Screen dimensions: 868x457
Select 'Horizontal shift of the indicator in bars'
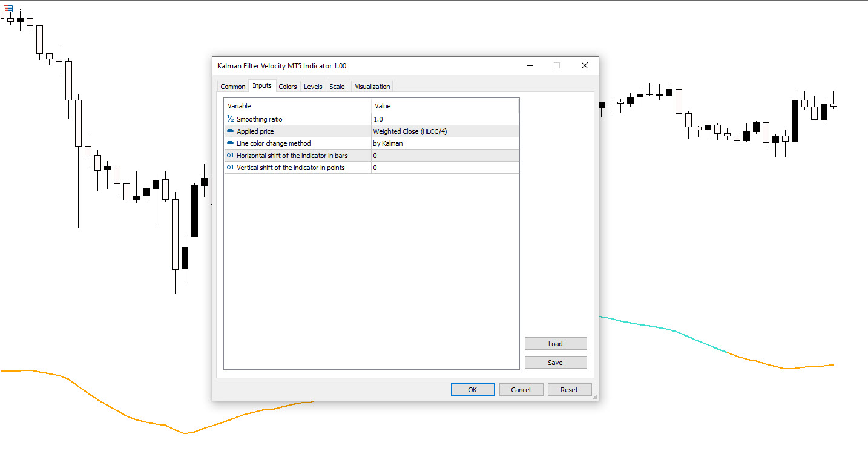pyautogui.click(x=292, y=156)
